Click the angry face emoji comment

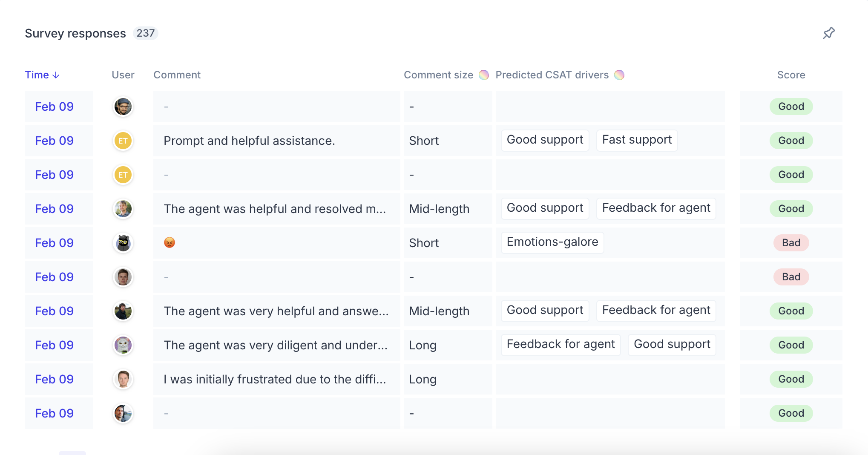pos(170,242)
